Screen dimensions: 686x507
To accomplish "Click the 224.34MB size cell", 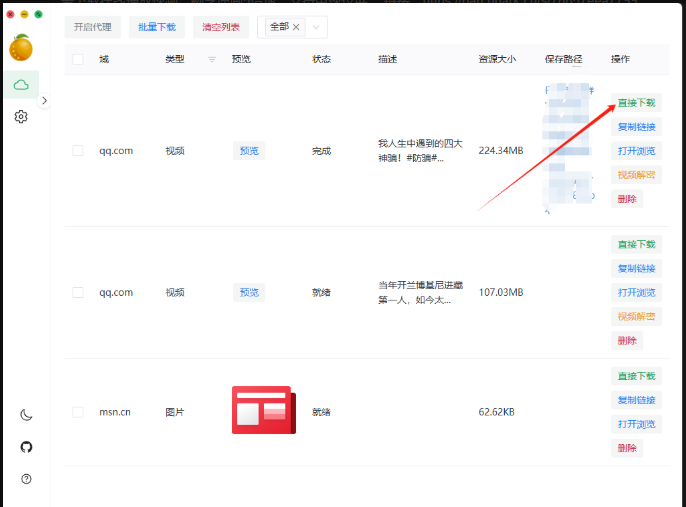I will [x=501, y=150].
